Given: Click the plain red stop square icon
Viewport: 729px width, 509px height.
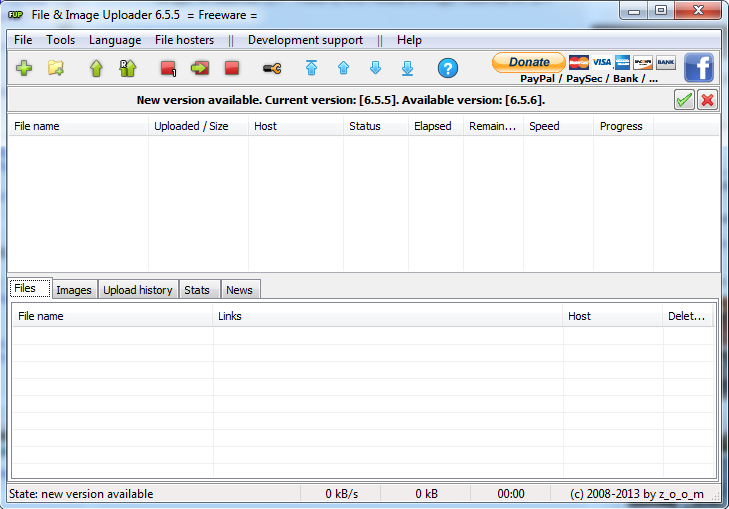Looking at the screenshot, I should pos(232,68).
